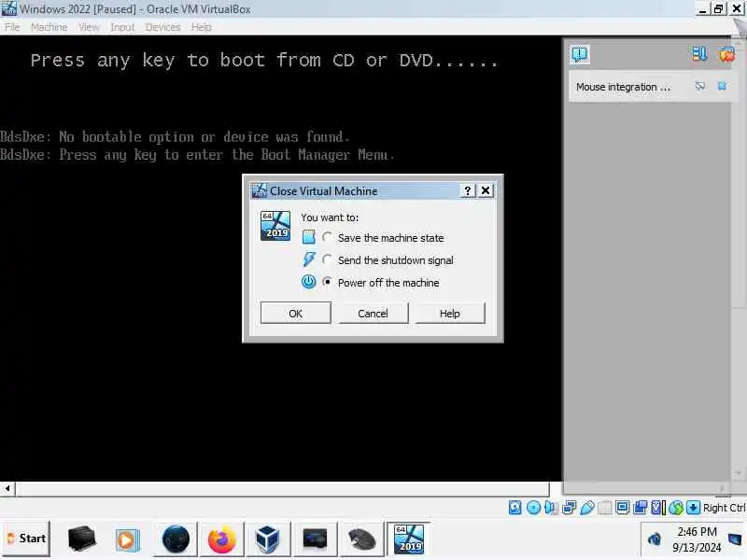Select Power off the machine option
747x560 pixels.
[327, 282]
